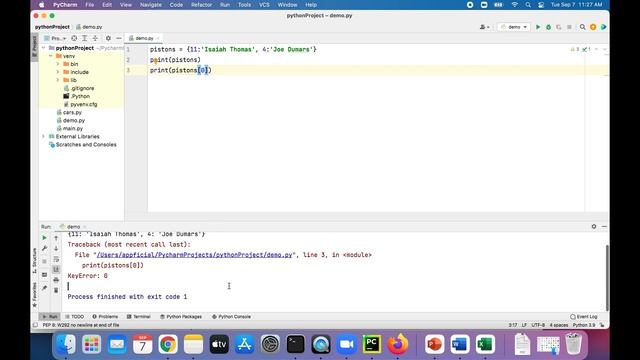The width and height of the screenshot is (640, 360).
Task: Clear console output with trash icon
Action: (56, 291)
